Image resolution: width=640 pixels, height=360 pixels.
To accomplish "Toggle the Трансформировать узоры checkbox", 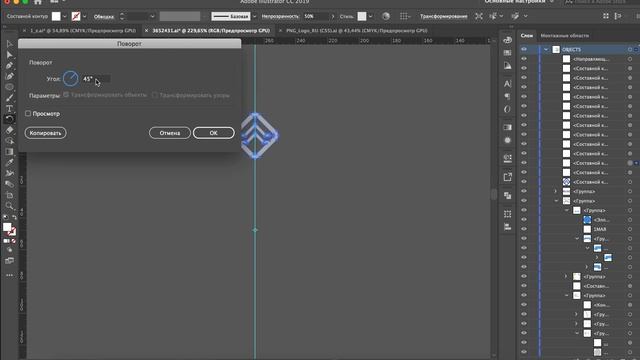I will tap(155, 95).
